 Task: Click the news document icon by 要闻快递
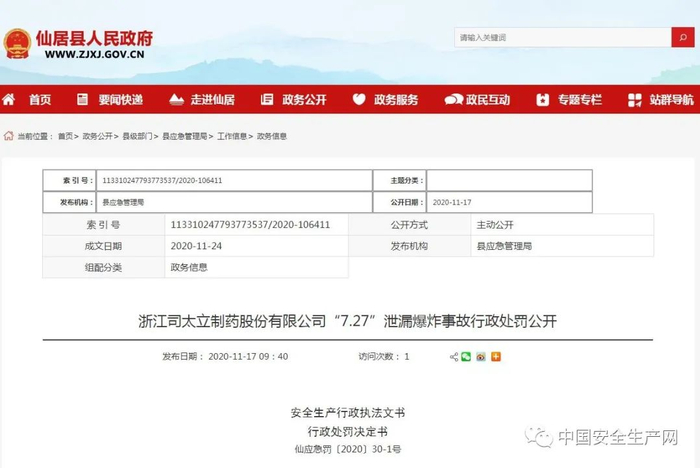point(82,99)
